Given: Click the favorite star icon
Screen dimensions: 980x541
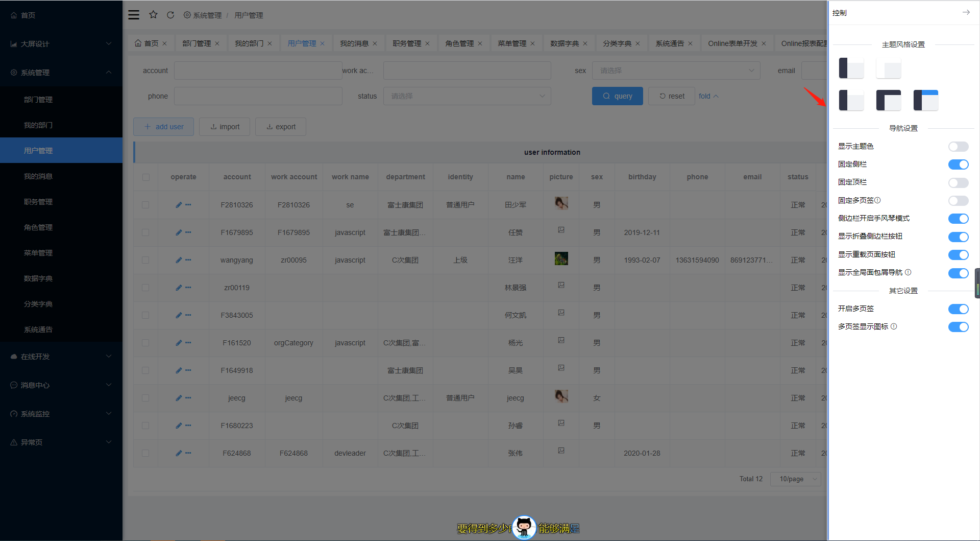Looking at the screenshot, I should point(153,15).
